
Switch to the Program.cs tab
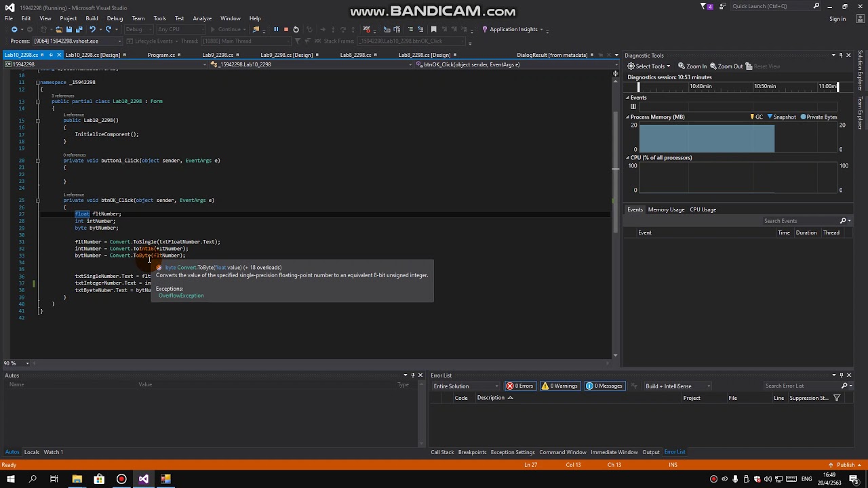[161, 55]
